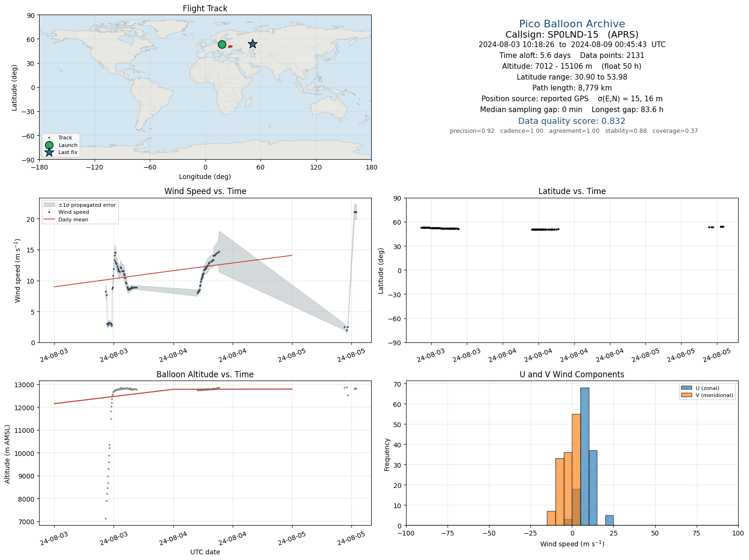Click the "Balloon Altitude vs. Time" title

(x=205, y=374)
